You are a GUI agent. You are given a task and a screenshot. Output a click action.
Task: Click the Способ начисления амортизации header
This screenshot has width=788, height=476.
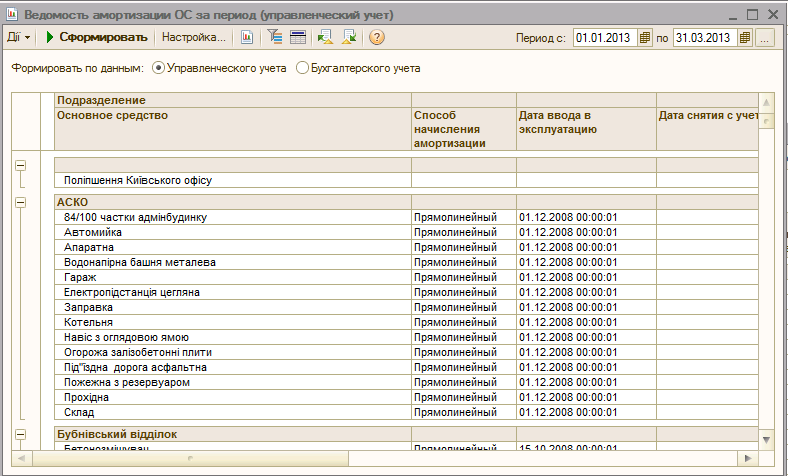tap(463, 129)
